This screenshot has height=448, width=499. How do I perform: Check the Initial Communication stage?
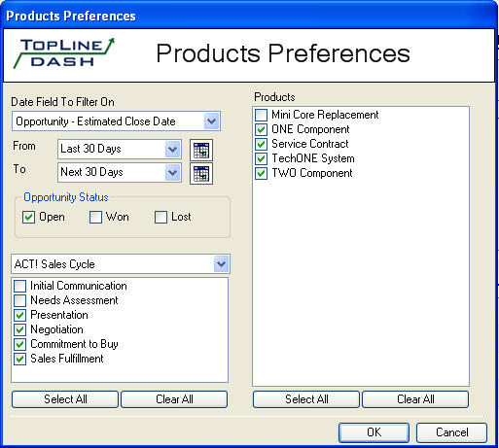pyautogui.click(x=20, y=286)
